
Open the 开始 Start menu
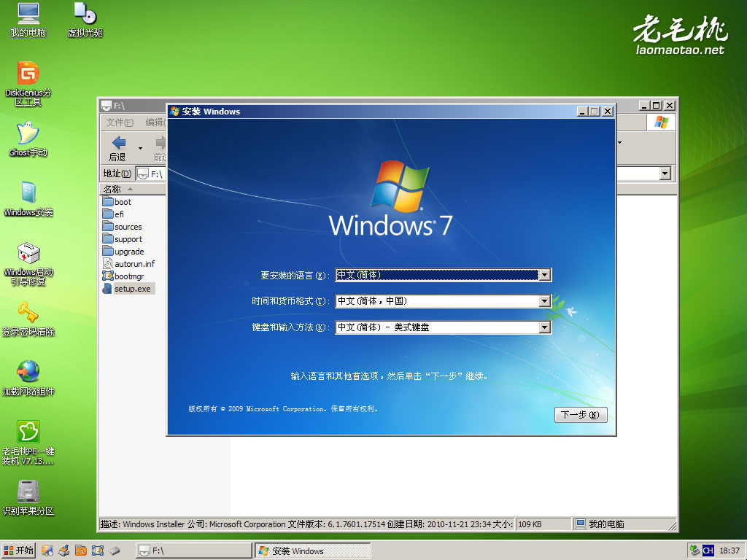click(x=18, y=551)
